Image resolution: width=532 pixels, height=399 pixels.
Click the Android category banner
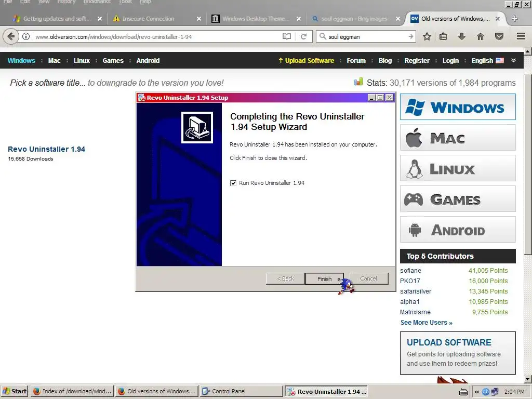pos(458,230)
